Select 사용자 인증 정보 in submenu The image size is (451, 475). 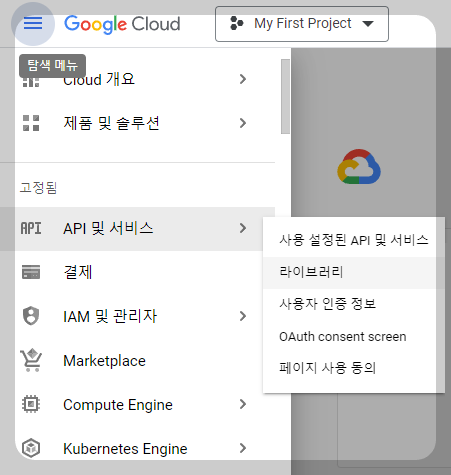[x=354, y=304]
